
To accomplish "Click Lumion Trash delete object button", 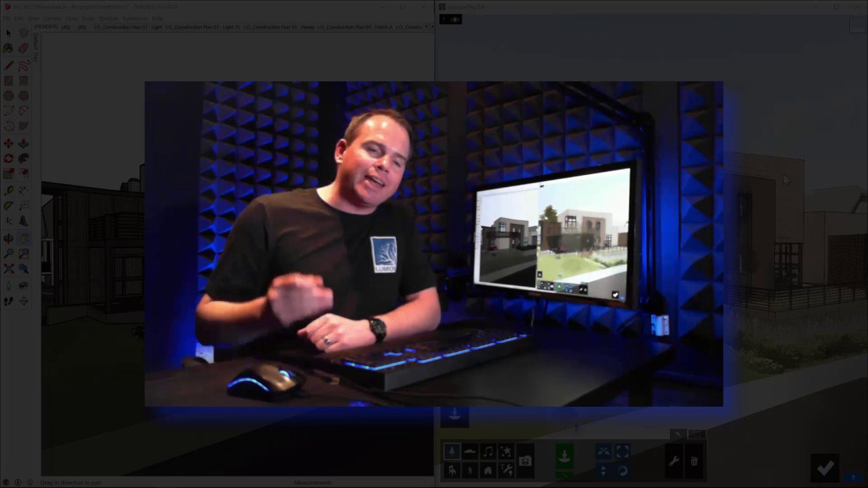I will point(694,462).
